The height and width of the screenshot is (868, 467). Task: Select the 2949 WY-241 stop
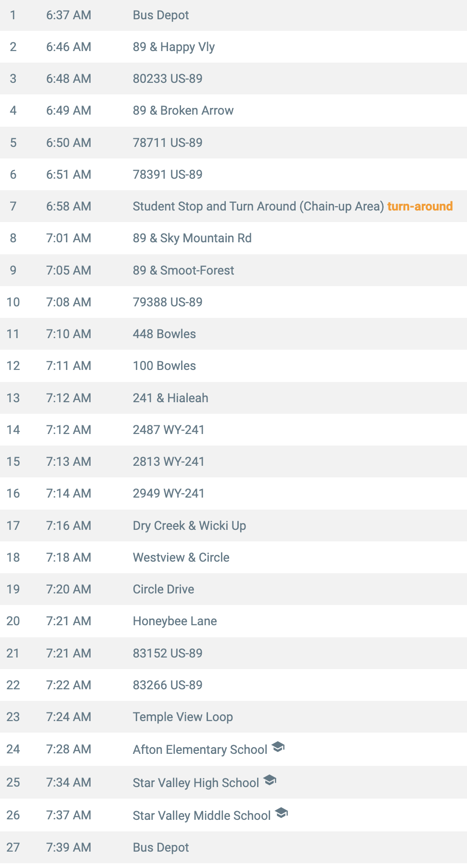(233, 493)
